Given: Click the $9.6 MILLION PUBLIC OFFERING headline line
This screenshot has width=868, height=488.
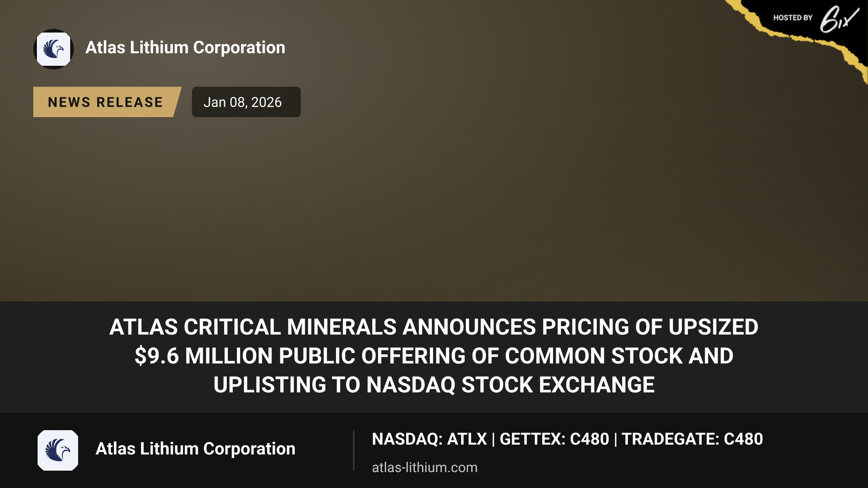Looking at the screenshot, I should [x=434, y=356].
